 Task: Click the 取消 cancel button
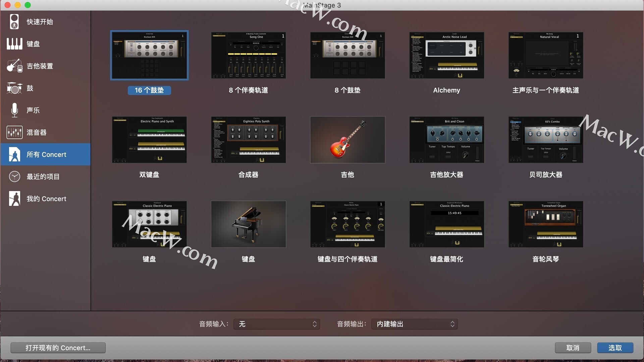573,348
